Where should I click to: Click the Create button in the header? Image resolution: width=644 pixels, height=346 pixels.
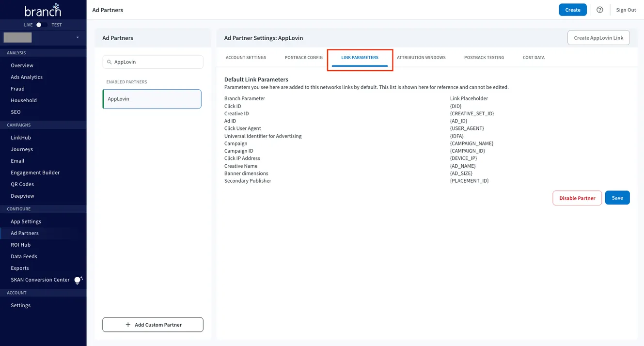click(572, 9)
